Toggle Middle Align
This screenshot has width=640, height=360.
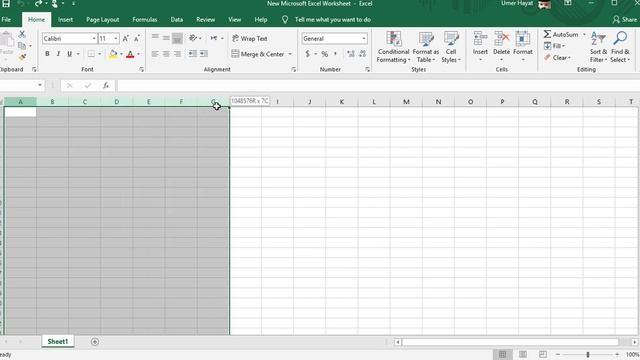pos(166,38)
